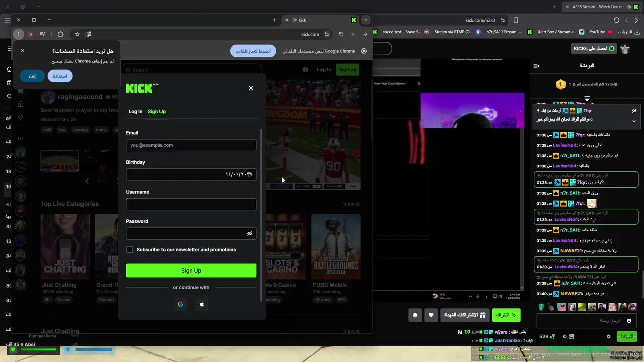This screenshot has height=362, width=644.
Task: Close the Kick sign-up dialog
Action: tap(251, 88)
